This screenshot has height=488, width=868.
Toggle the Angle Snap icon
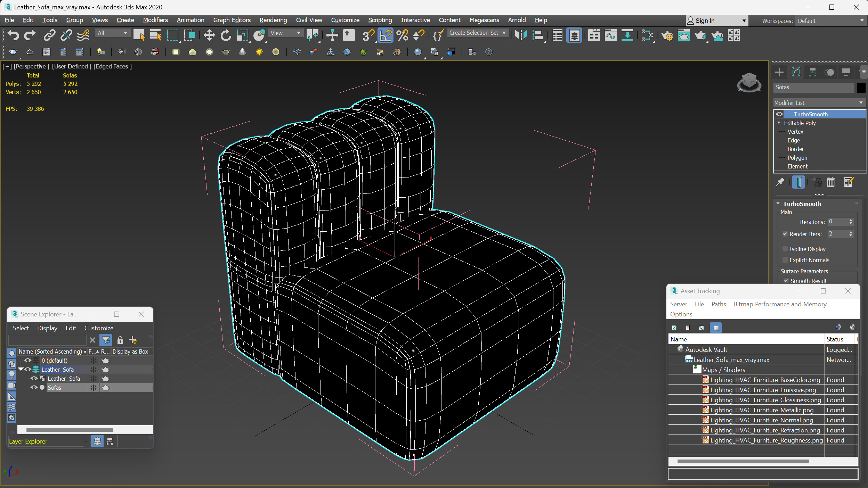(x=385, y=35)
